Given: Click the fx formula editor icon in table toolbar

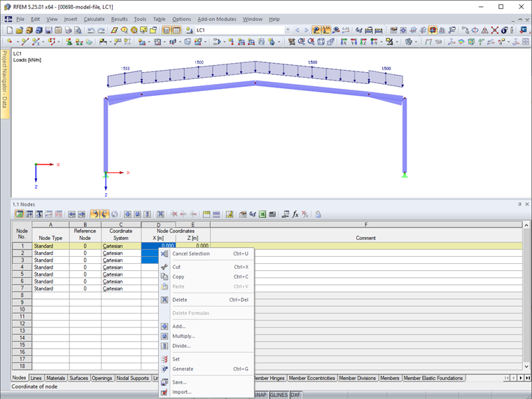Looking at the screenshot, I should coord(295,214).
